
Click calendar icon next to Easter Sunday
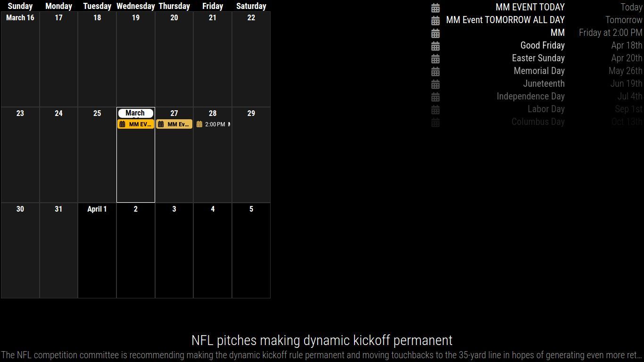click(436, 58)
